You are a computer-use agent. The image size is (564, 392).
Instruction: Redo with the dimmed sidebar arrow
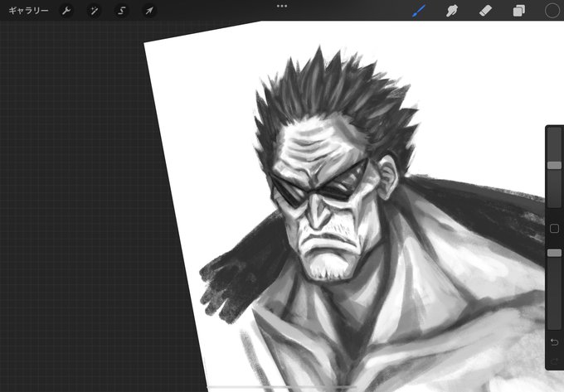click(554, 361)
